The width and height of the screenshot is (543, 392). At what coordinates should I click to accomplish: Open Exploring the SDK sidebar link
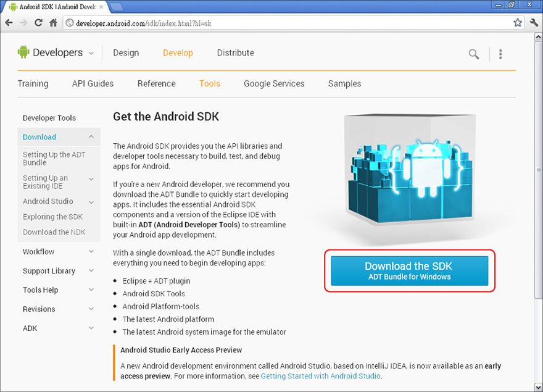tap(52, 217)
